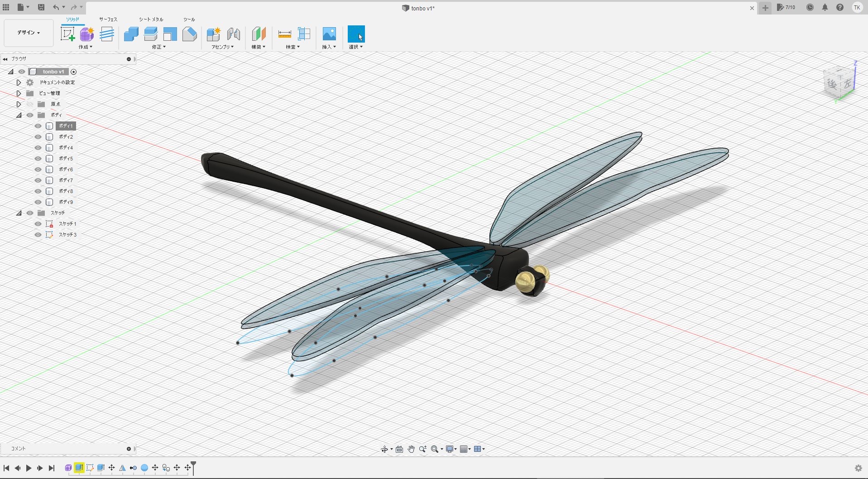Viewport: 868px width, 479px height.
Task: Step timeline back one feature
Action: coord(17,468)
